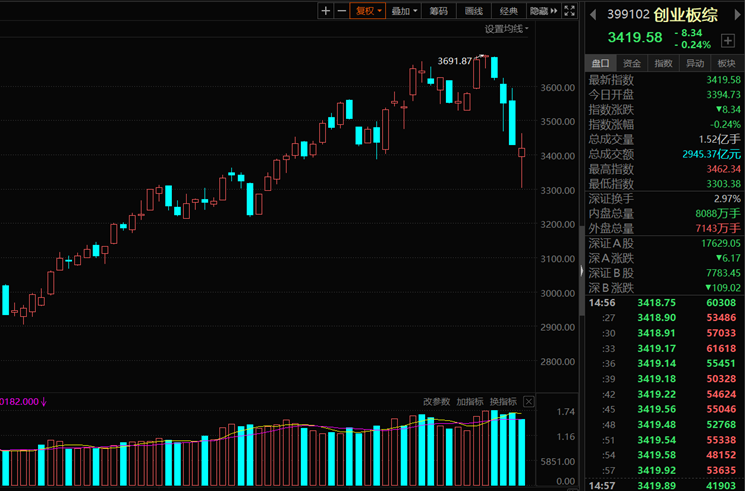The height and width of the screenshot is (491, 745).
Task: Click the 深B涨跌 value 109.02
Action: click(x=723, y=288)
